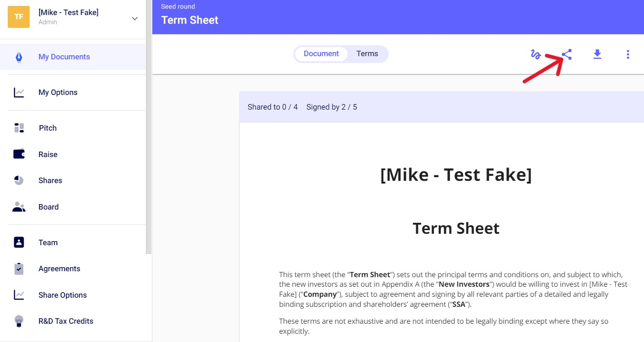Click the Raise wallet icon
Image resolution: width=644 pixels, height=342 pixels.
point(19,154)
